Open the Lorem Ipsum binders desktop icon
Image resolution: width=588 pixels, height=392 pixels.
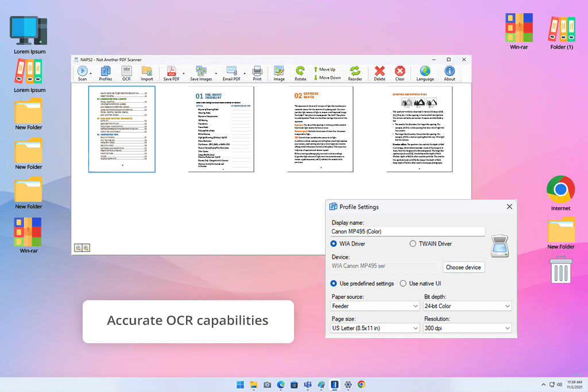tap(29, 76)
